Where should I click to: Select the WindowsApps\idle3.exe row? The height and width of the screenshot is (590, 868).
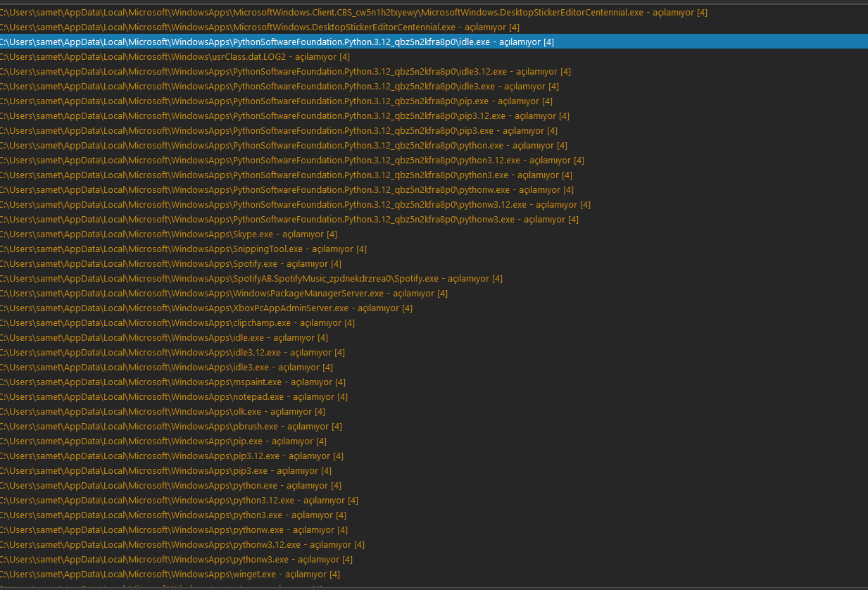click(x=434, y=367)
